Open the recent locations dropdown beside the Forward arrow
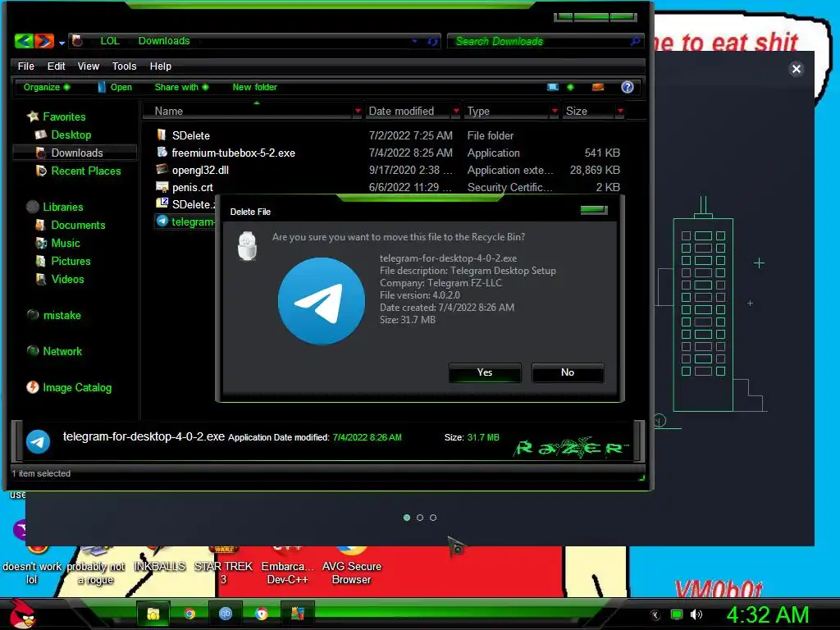The height and width of the screenshot is (630, 840). [x=62, y=43]
